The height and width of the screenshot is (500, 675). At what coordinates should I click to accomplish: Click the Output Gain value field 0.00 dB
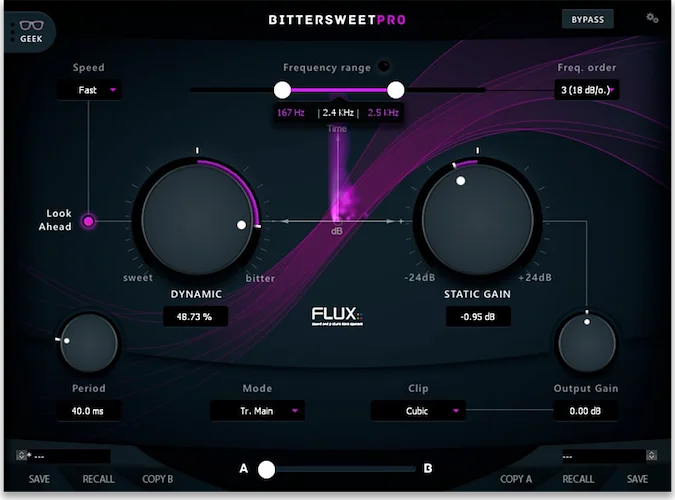click(x=585, y=411)
